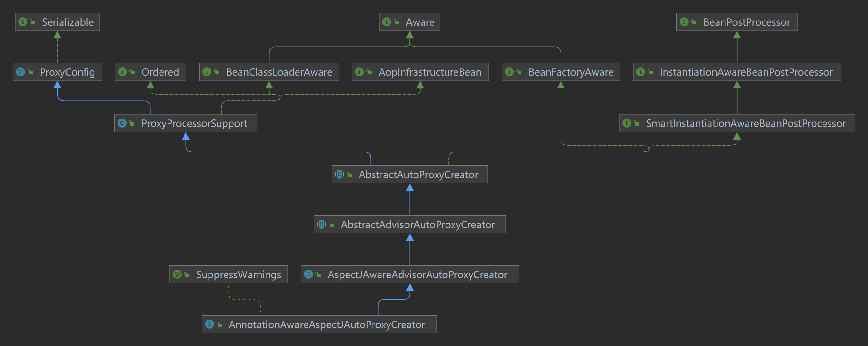Click the abstract class icon on AbstractAutoProxyCreator
868x346 pixels.
(x=339, y=174)
